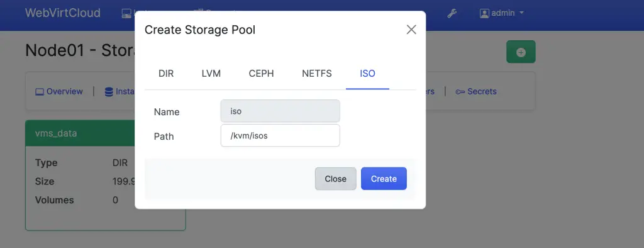This screenshot has height=248, width=644.
Task: Open the Secrets link
Action: [476, 91]
